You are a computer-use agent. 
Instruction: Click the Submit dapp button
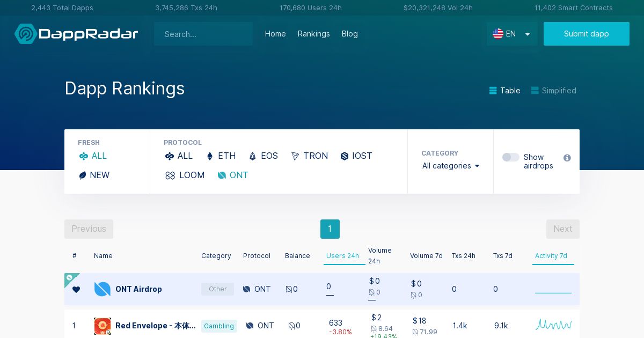coord(587,34)
